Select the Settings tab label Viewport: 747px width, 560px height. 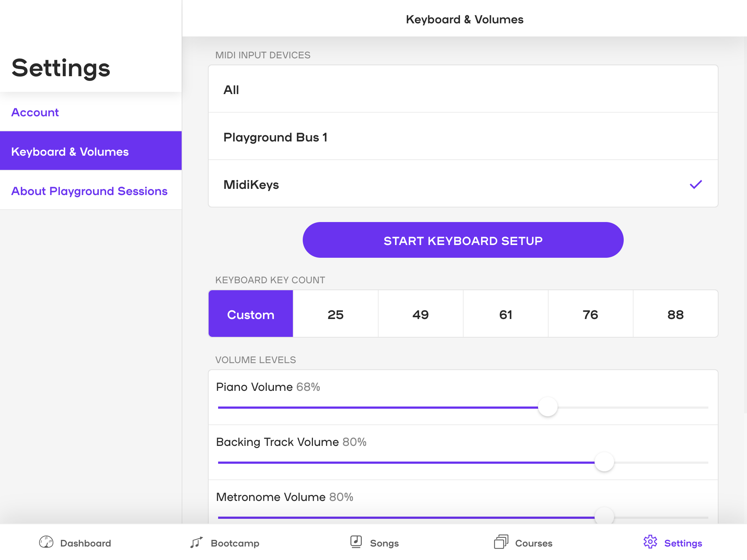click(x=683, y=543)
